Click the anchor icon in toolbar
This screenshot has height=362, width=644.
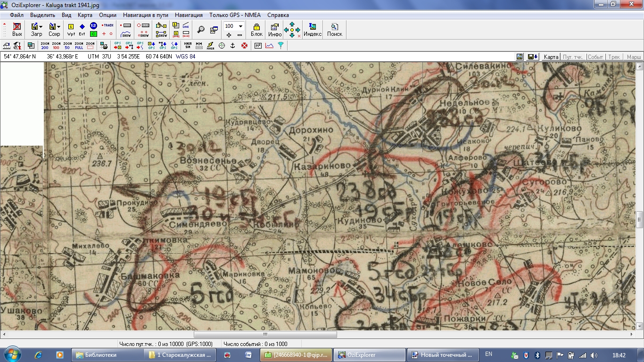tap(232, 45)
